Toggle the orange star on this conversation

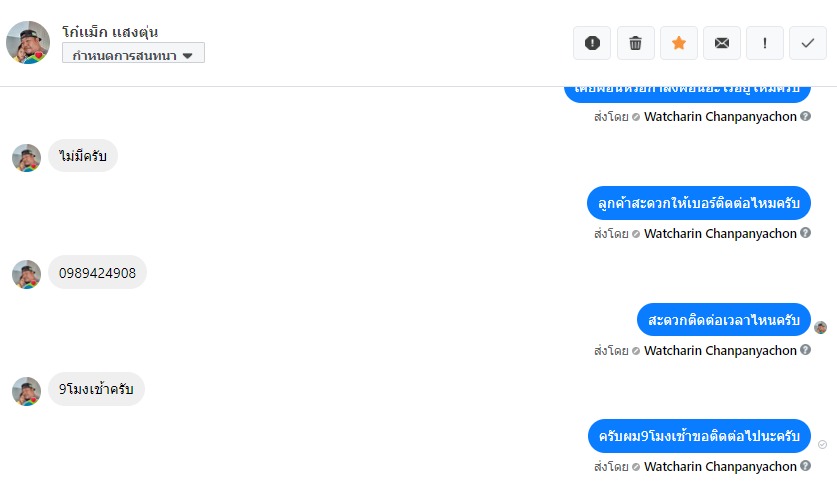pos(678,43)
